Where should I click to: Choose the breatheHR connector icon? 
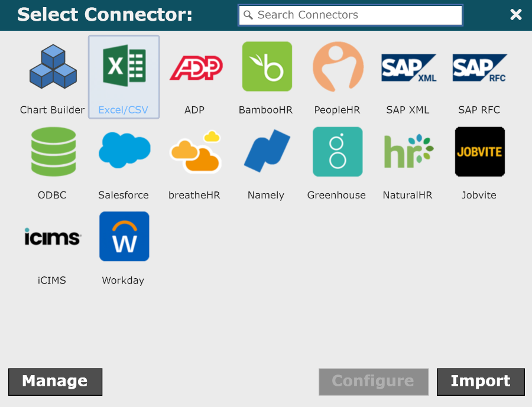coord(195,152)
